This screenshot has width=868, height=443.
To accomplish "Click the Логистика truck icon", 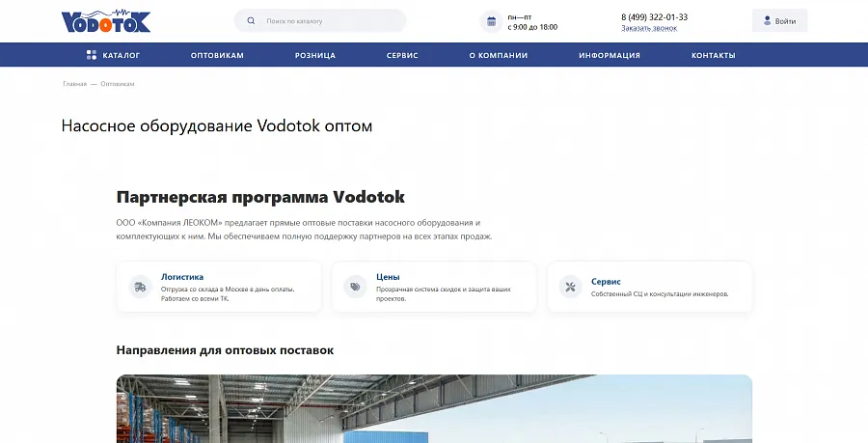I will click(140, 287).
